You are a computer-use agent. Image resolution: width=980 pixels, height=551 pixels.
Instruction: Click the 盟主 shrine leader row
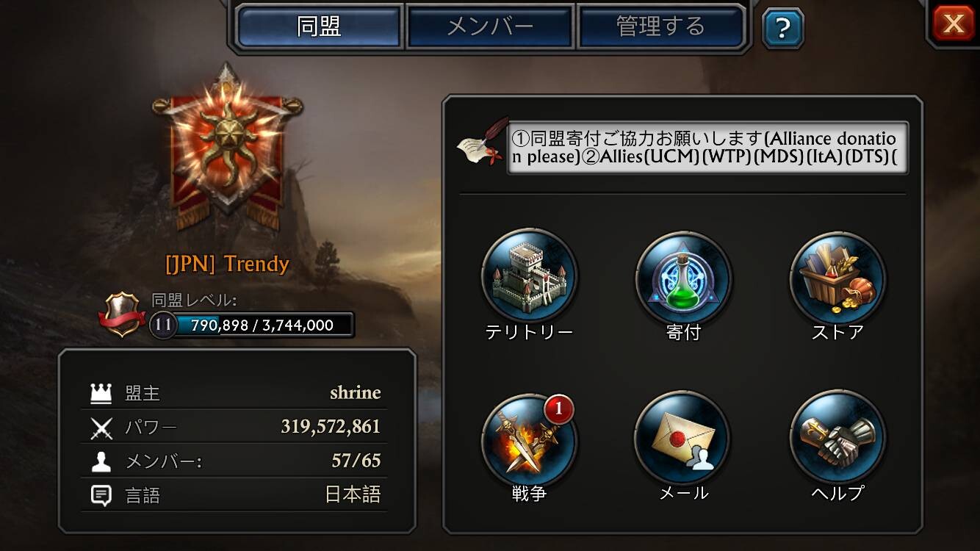click(x=234, y=392)
